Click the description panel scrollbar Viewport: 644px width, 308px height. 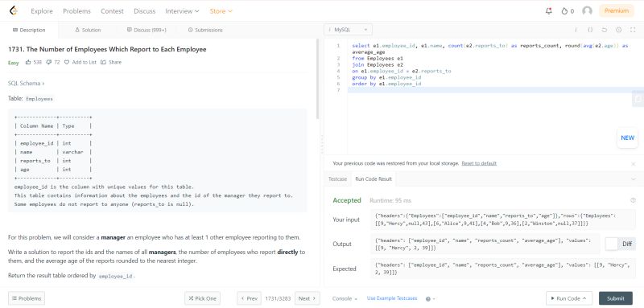coord(317,79)
